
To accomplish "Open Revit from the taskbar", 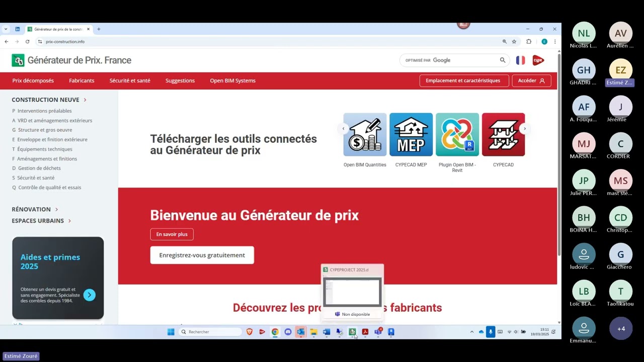I will 391,332.
